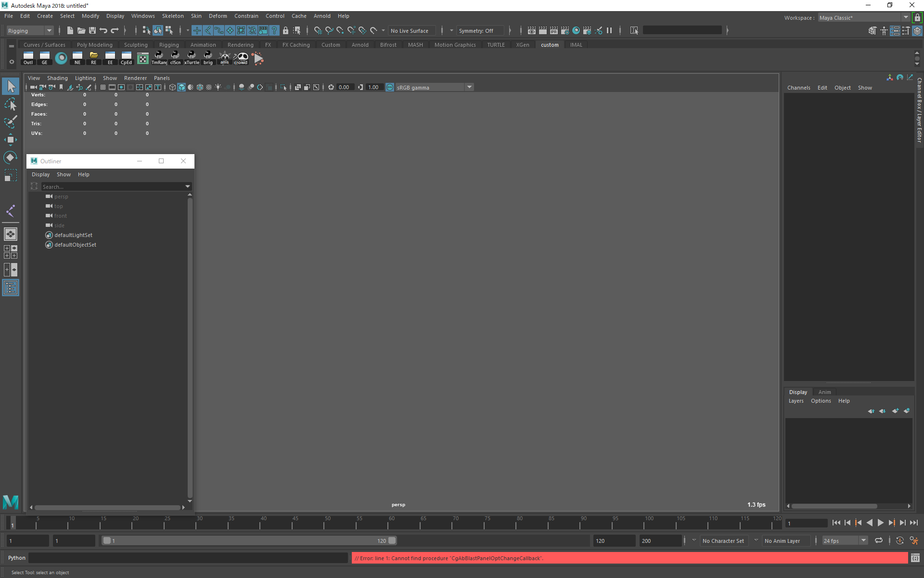Select the Rotate tool in the toolbox
The width and height of the screenshot is (924, 578).
[10, 158]
